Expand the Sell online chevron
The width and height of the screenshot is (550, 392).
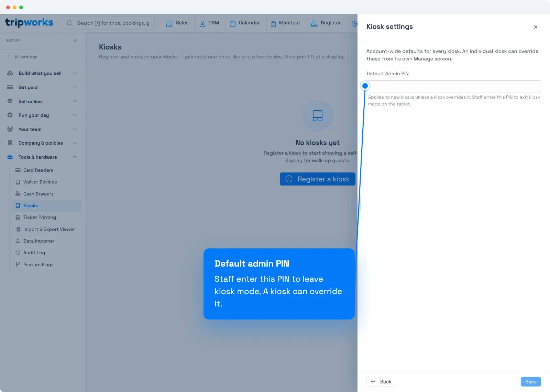point(75,101)
